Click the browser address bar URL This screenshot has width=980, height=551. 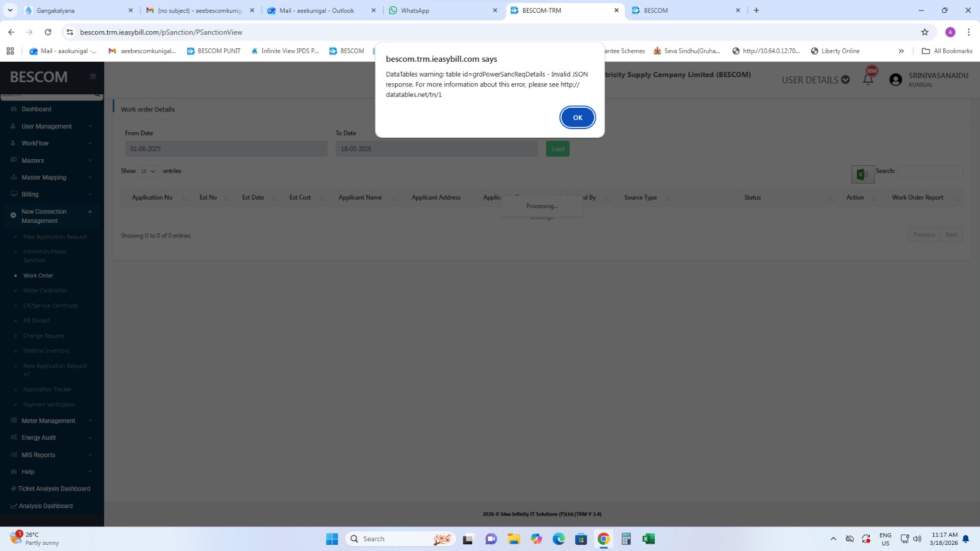pyautogui.click(x=161, y=32)
